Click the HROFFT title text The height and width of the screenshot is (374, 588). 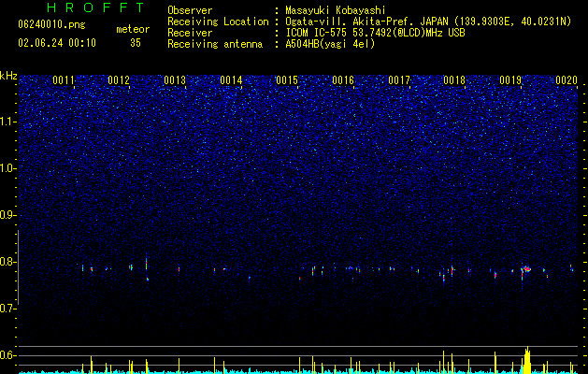pos(96,7)
